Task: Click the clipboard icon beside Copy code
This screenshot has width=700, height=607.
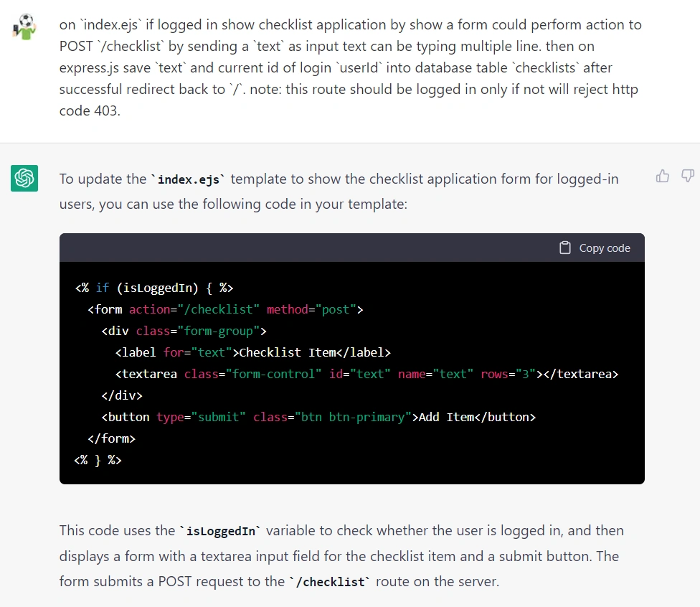Action: 565,248
